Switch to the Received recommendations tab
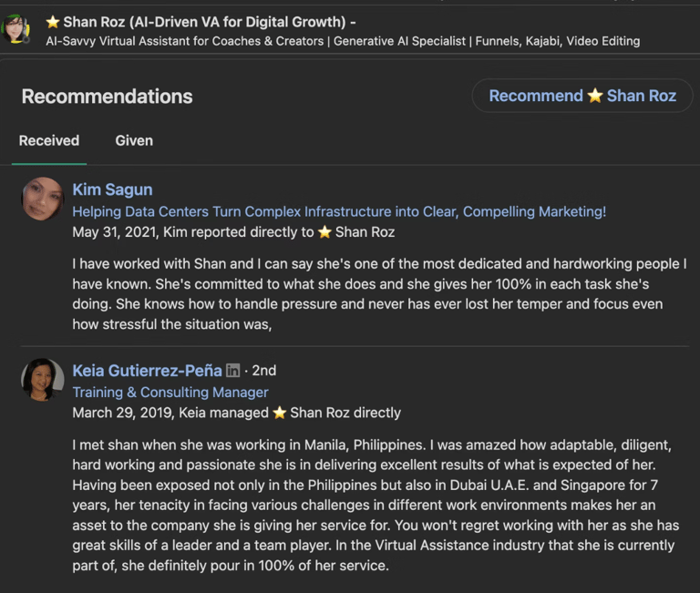 coord(49,140)
